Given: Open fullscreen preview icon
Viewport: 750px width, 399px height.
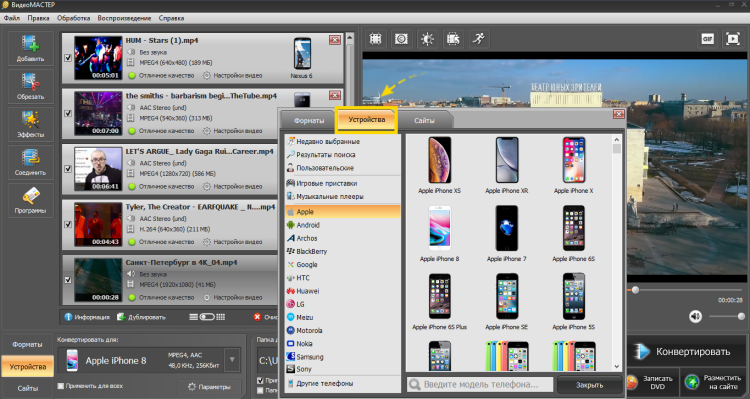Looking at the screenshot, I should click(x=733, y=39).
